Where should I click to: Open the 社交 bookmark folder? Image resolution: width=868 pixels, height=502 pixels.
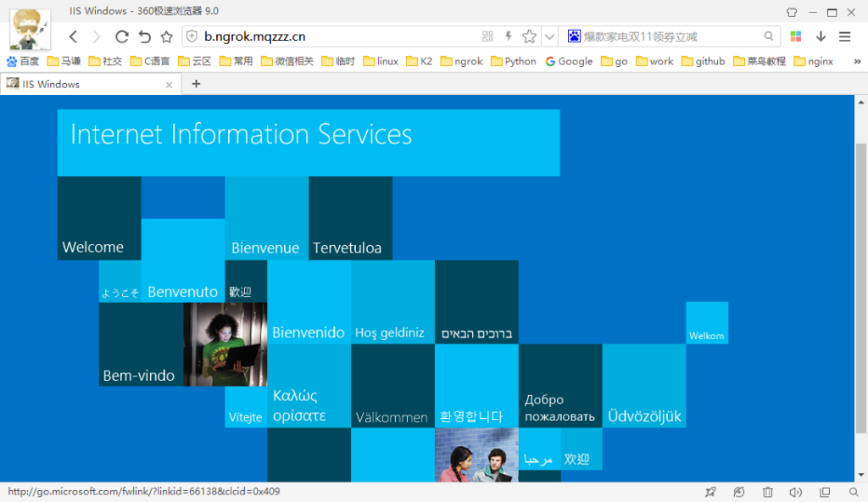(105, 61)
